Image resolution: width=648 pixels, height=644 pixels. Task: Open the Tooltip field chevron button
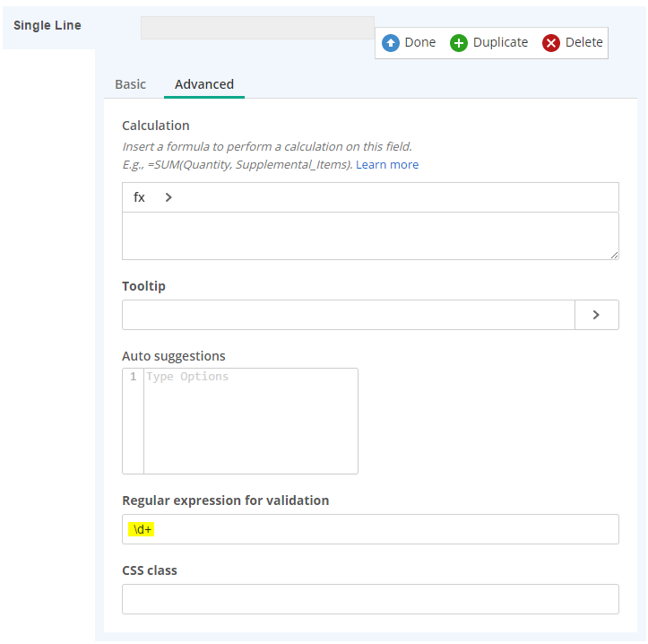click(x=596, y=315)
